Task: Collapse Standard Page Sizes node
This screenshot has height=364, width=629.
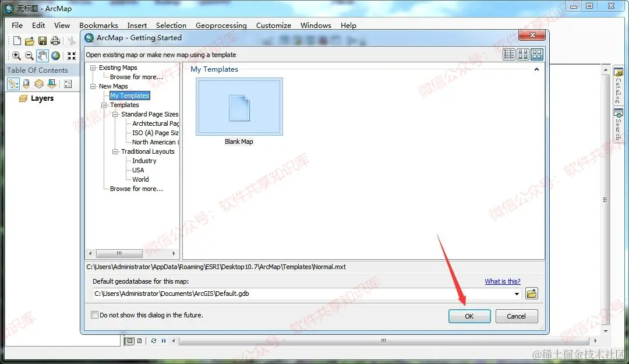Action: (x=115, y=114)
